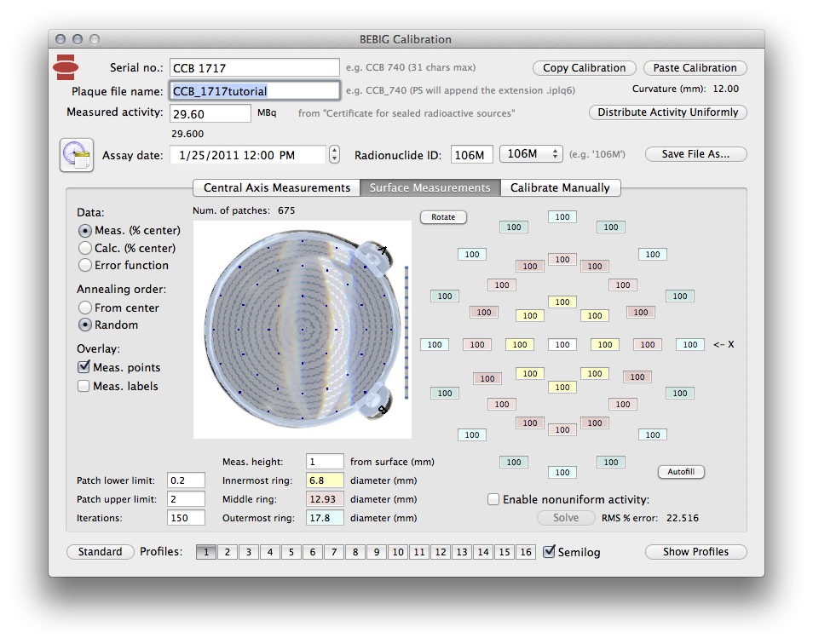Click the calendar clock icon beside Assay date
Viewport: 813px width, 644px height.
(76, 154)
